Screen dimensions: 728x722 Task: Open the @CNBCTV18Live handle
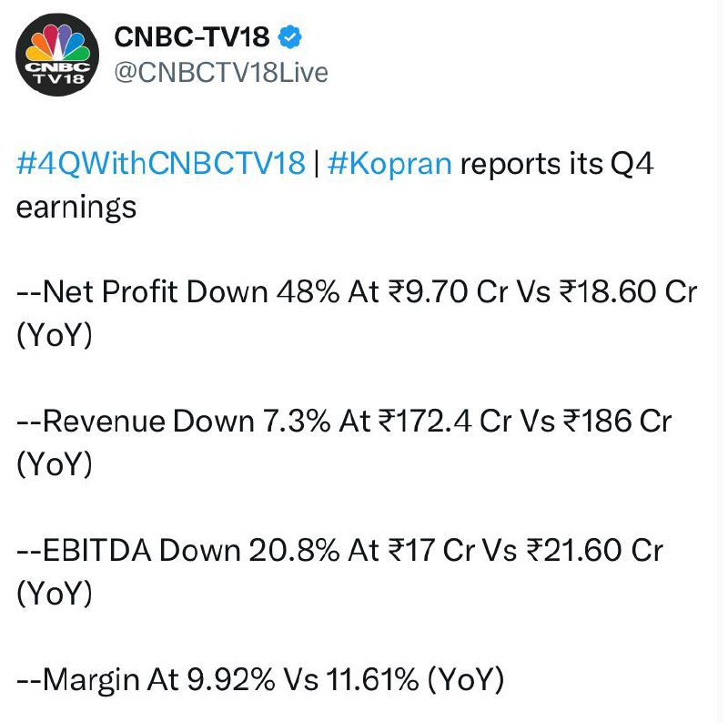point(221,73)
